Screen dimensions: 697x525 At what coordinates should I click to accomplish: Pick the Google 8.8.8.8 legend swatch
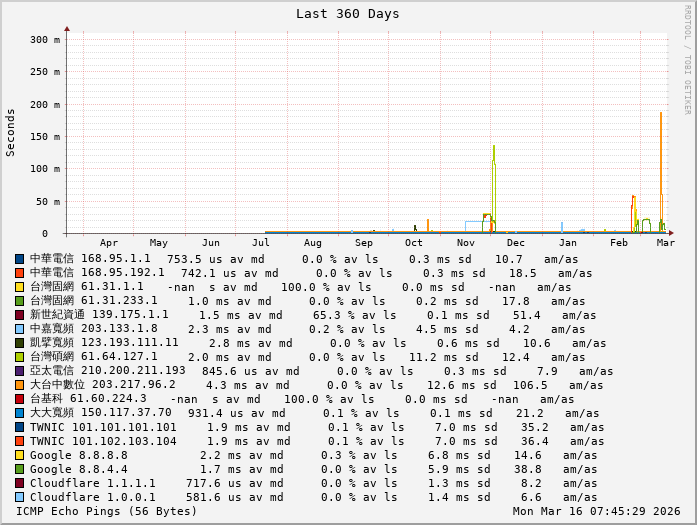(x=20, y=455)
